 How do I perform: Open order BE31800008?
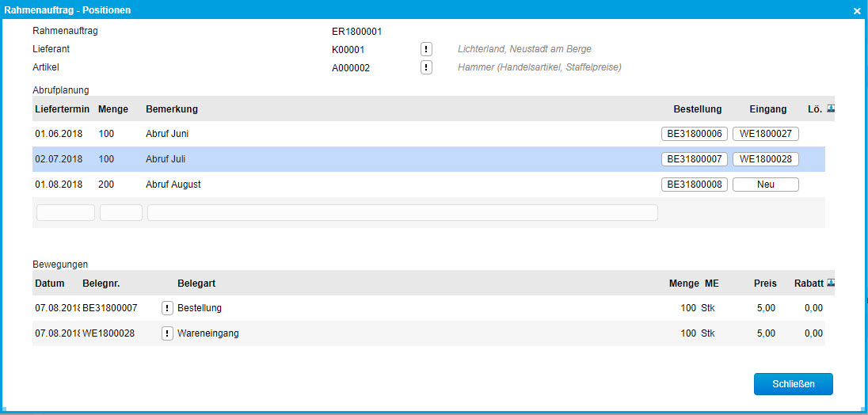[x=695, y=185]
